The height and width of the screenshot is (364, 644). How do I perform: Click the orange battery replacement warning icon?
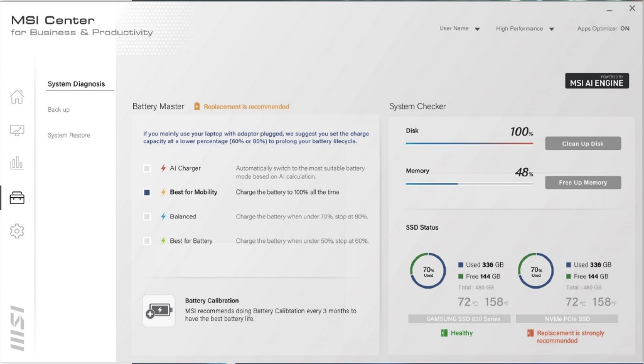pos(196,107)
